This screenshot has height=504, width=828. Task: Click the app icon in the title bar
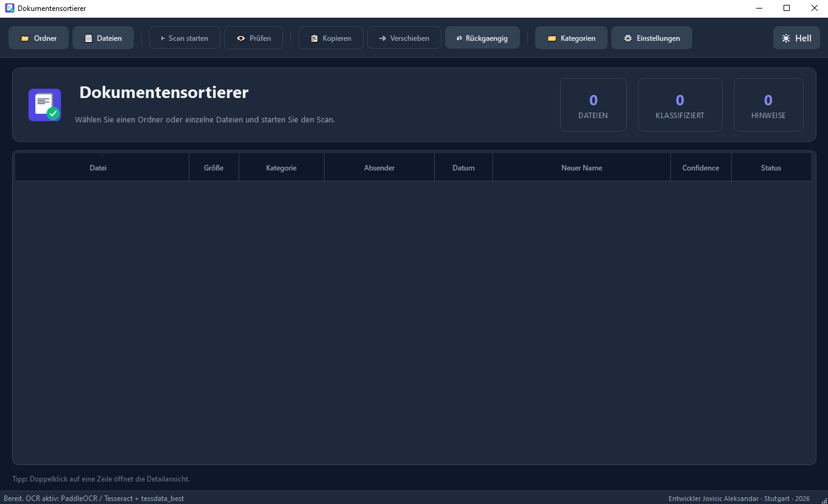(x=9, y=9)
